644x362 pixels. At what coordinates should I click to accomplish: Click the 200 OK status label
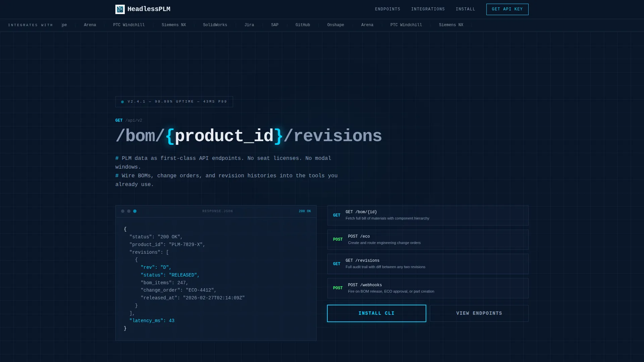tap(305, 211)
